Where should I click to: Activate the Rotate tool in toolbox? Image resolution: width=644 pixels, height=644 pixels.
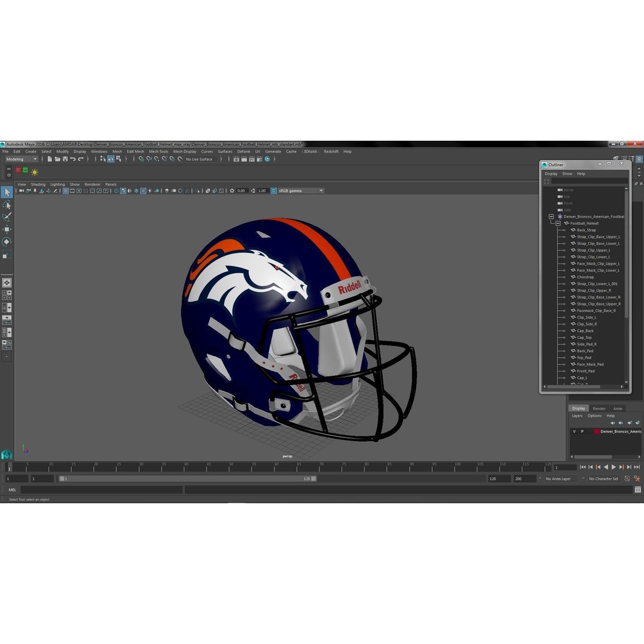click(x=7, y=241)
